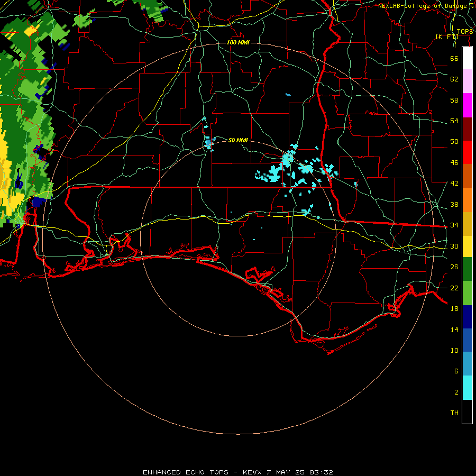This screenshot has height=476, width=476.
Task: Click the legend value '66'
Action: point(454,58)
